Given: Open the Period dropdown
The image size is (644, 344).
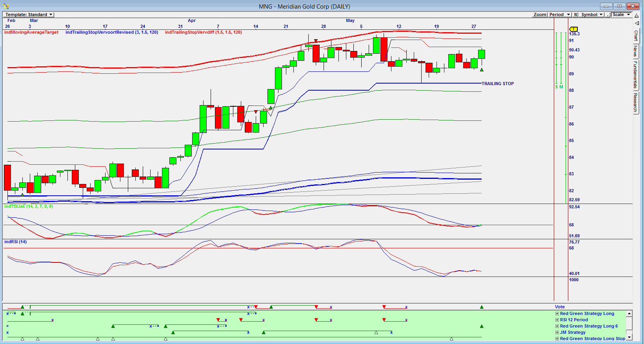Looking at the screenshot, I should pyautogui.click(x=559, y=15).
